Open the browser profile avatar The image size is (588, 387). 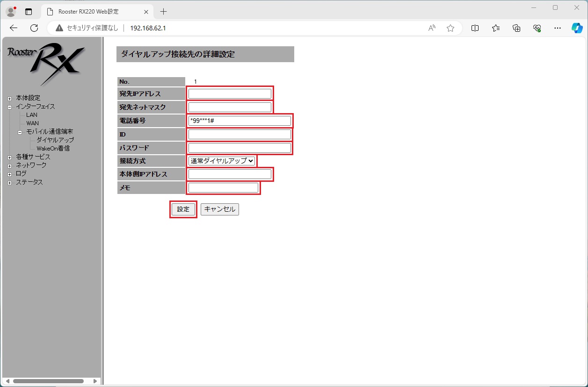click(11, 11)
